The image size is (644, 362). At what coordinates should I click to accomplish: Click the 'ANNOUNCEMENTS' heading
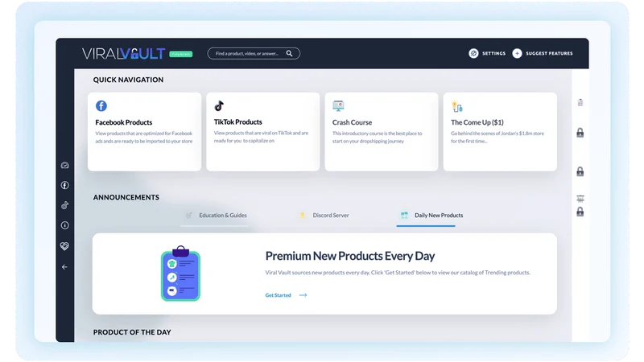coord(126,197)
